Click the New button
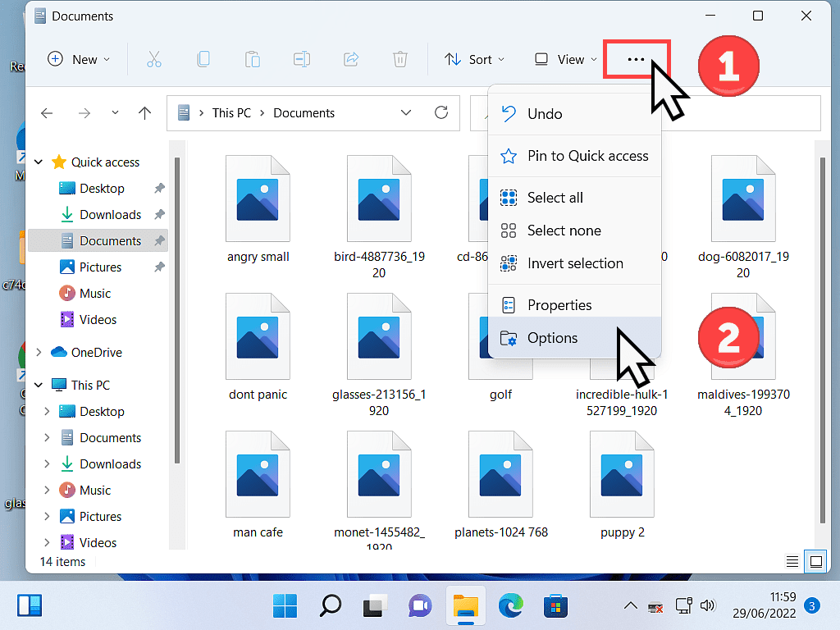Image resolution: width=840 pixels, height=630 pixels. tap(79, 60)
